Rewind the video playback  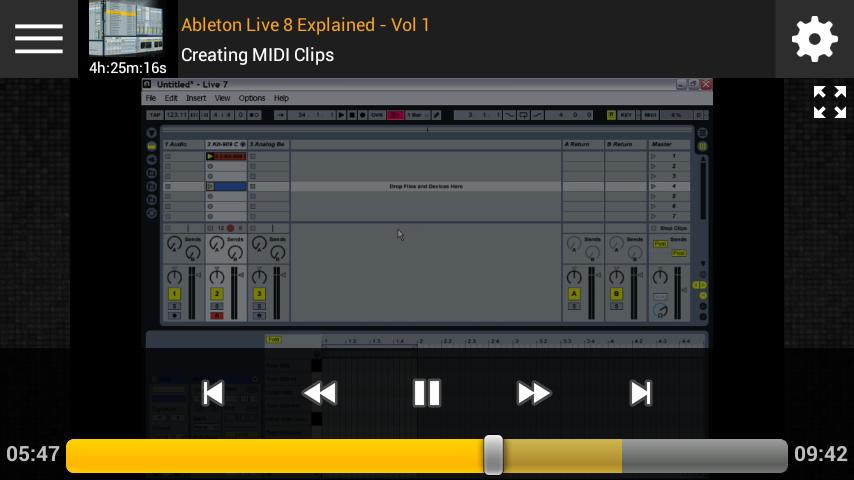point(320,393)
